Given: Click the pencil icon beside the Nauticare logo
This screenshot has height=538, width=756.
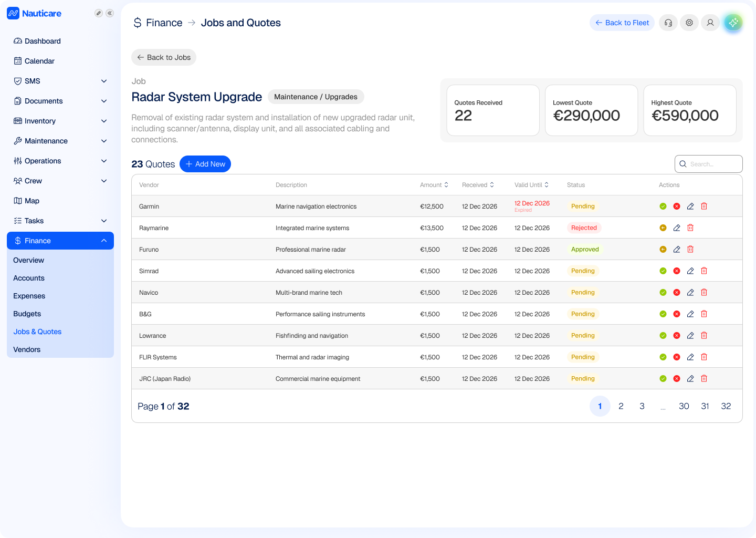Looking at the screenshot, I should 98,13.
